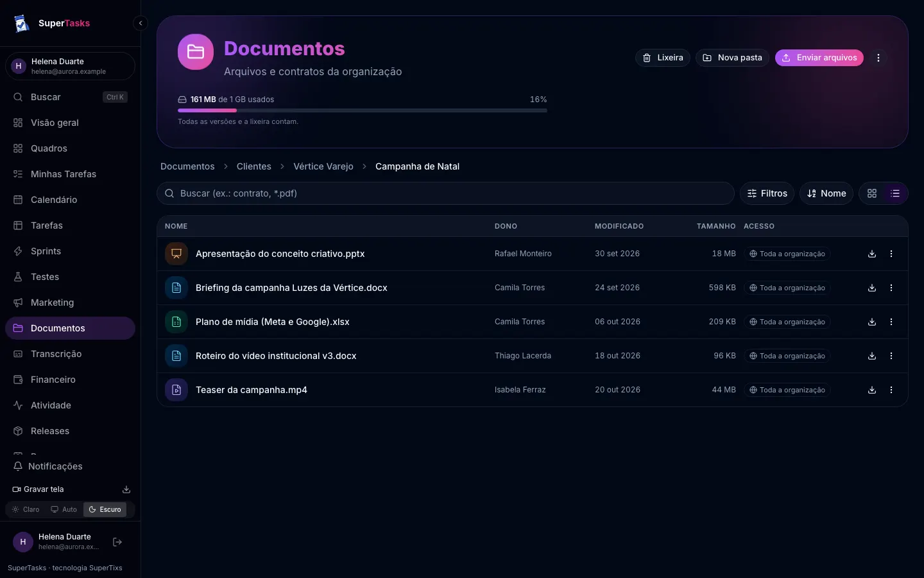
Task: Select the Escuro dark theme
Action: pyautogui.click(x=105, y=509)
